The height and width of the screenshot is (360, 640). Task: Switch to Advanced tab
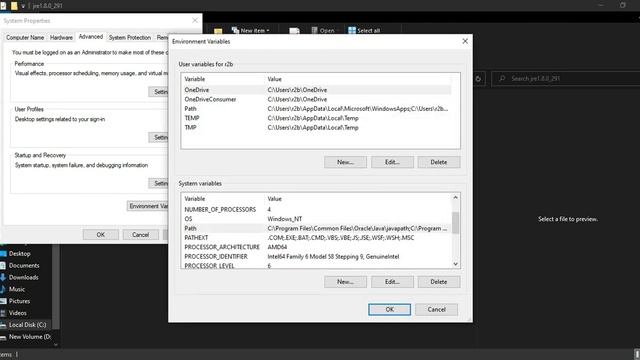coord(91,37)
